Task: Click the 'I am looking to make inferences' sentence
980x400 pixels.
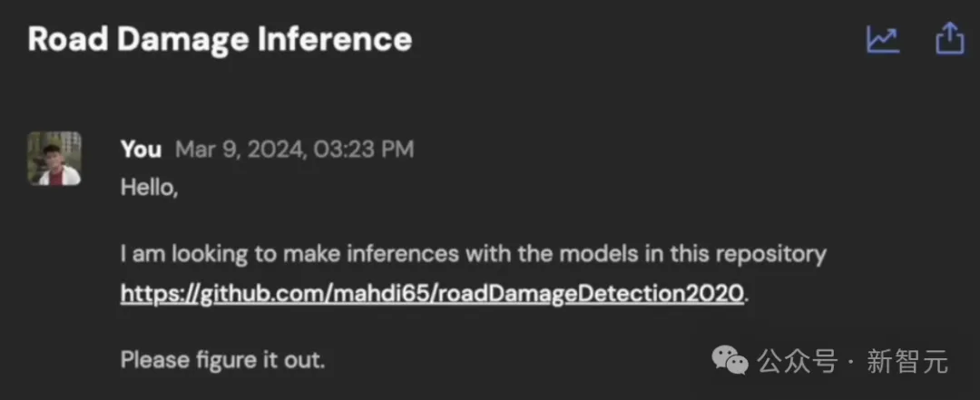Action: (x=290, y=254)
